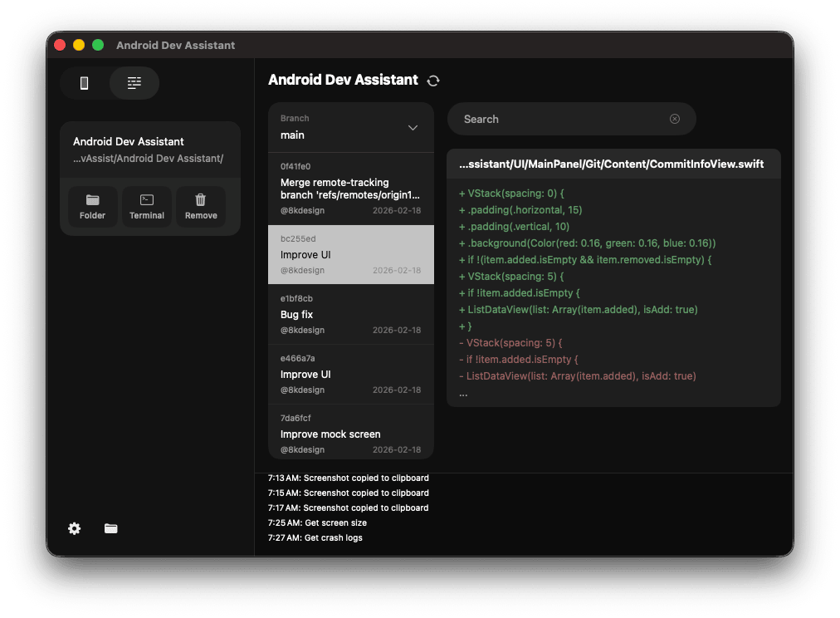Switch to the Git list view icon
The height and width of the screenshot is (618, 840).
pos(134,83)
